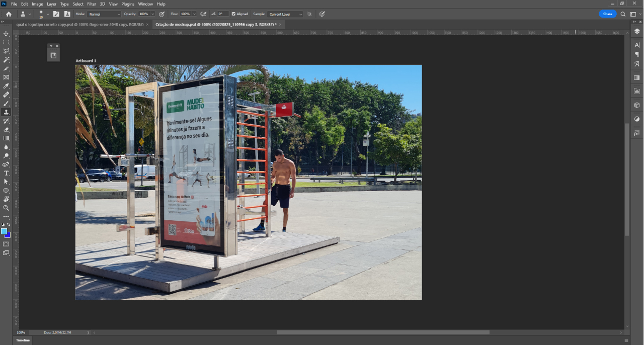Viewport: 644px width, 345px height.
Task: Open the Glyphs panel icon
Action: (636, 64)
